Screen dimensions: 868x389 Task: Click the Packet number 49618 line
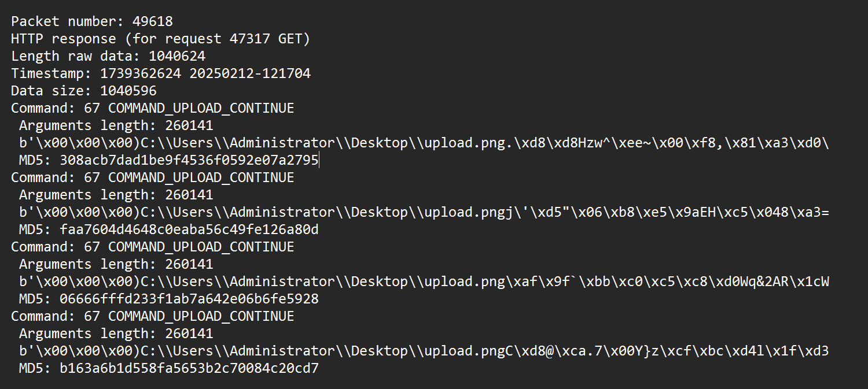[x=92, y=21]
